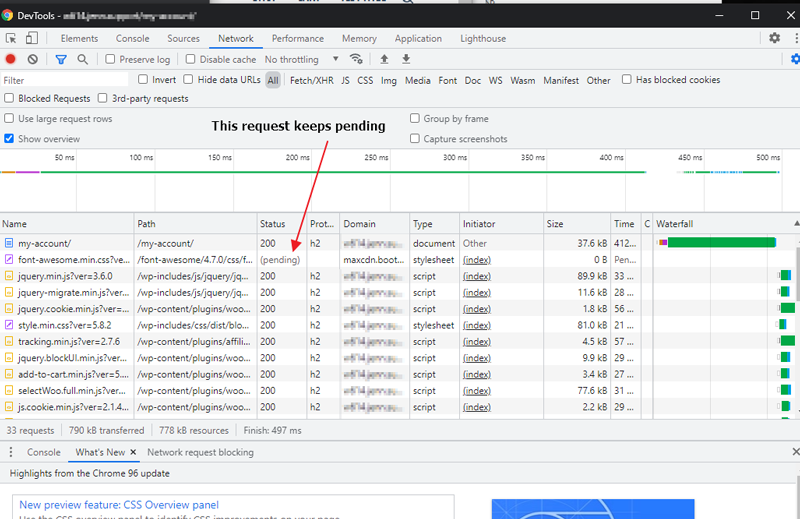Import HAR file with upload arrow
800x519 pixels.
click(384, 59)
